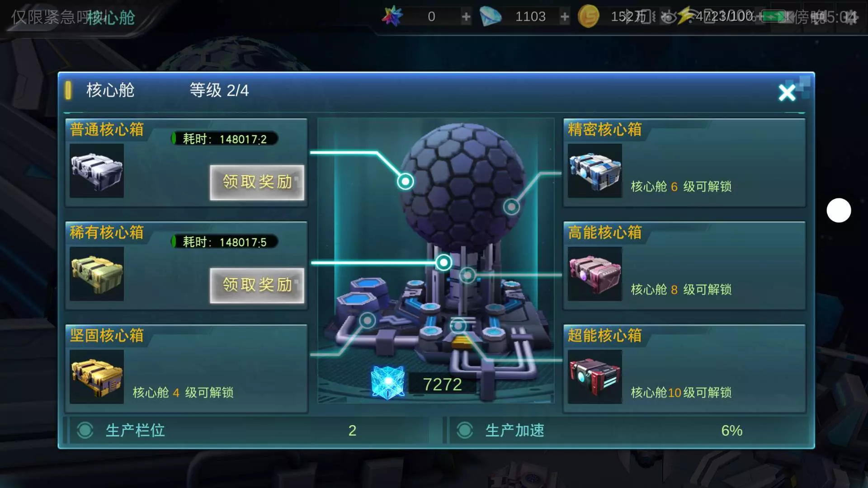Tap the white floating assist button
The height and width of the screenshot is (488, 868).
tap(839, 211)
